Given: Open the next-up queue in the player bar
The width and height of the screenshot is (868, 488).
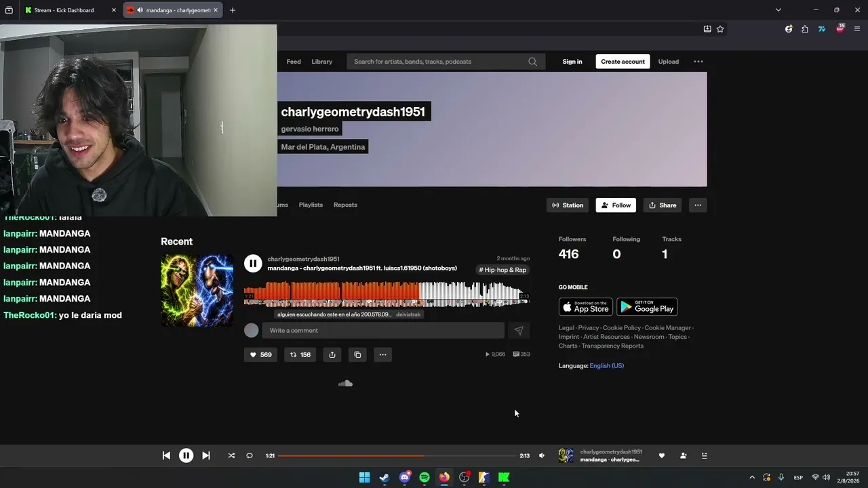Looking at the screenshot, I should [704, 455].
